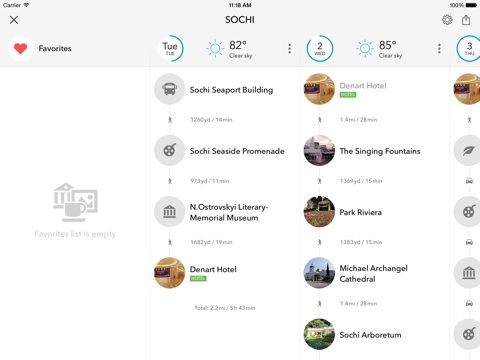
Task: Open trip settings gear icon
Action: pos(447,20)
